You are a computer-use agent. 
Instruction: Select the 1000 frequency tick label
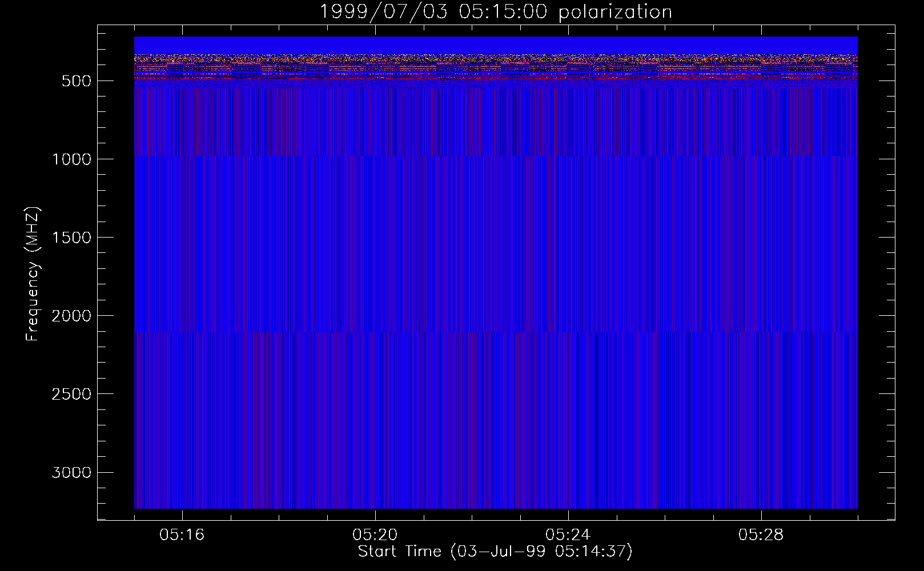pos(71,159)
